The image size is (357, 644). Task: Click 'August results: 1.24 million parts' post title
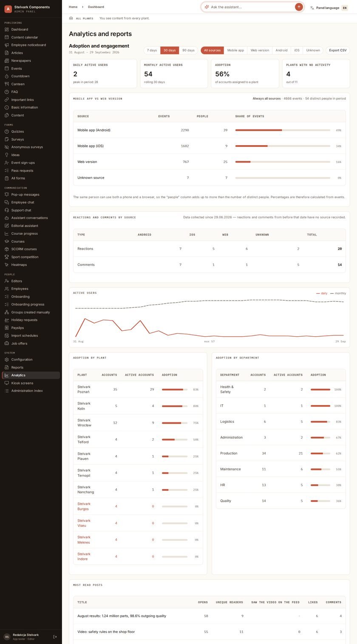122,616
